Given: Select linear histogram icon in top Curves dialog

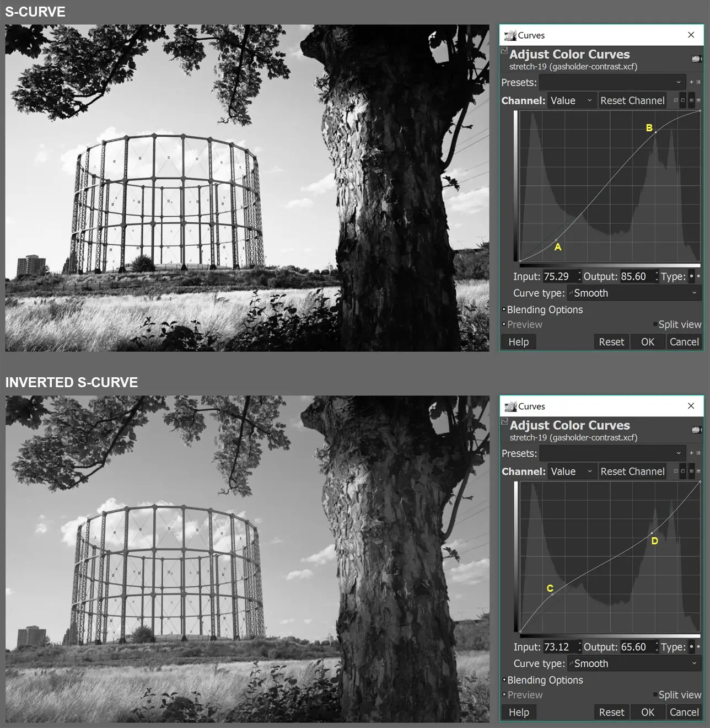Looking at the screenshot, I should point(691,100).
